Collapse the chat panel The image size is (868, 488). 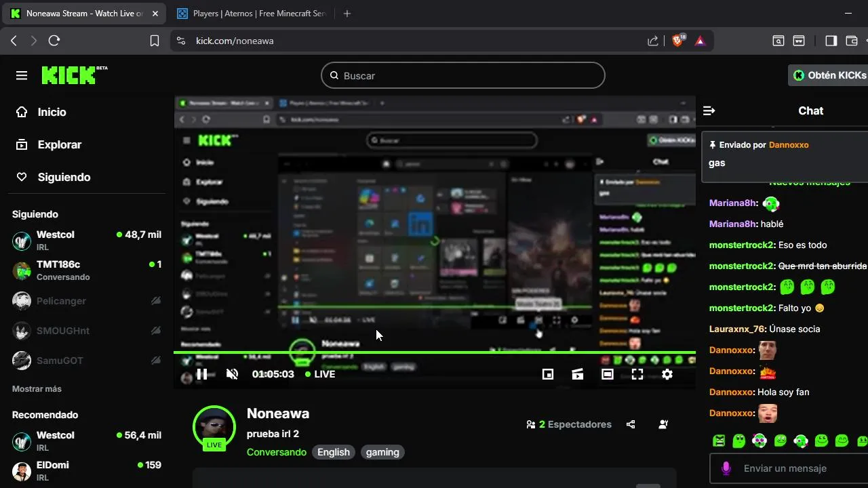point(709,110)
